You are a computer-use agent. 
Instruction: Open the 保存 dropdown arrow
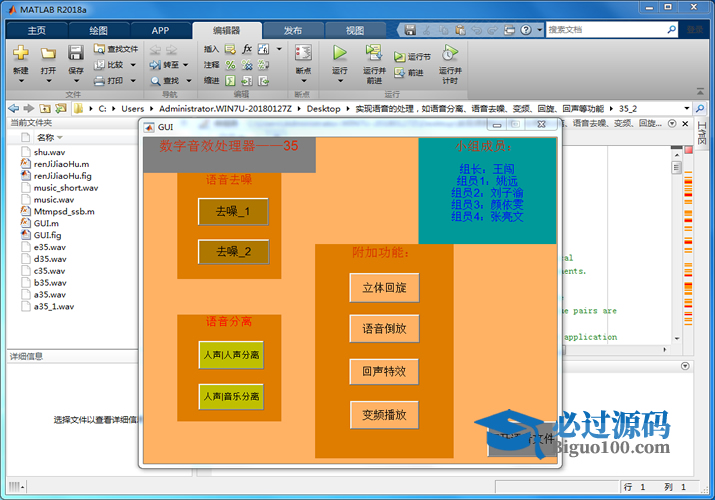point(76,81)
